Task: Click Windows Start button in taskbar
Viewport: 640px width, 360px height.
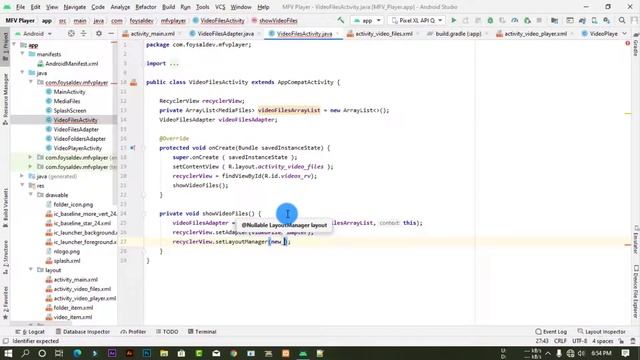Action: click(x=8, y=353)
